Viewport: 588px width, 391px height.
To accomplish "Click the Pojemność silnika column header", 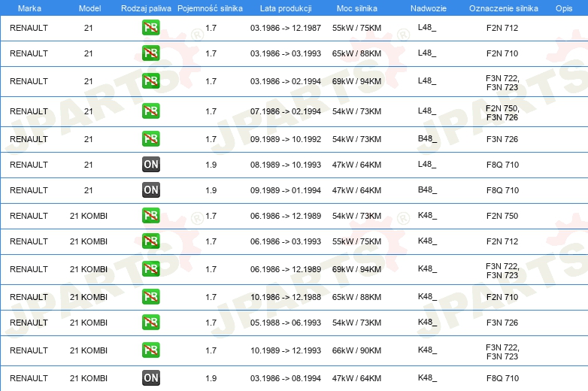I will click(210, 8).
